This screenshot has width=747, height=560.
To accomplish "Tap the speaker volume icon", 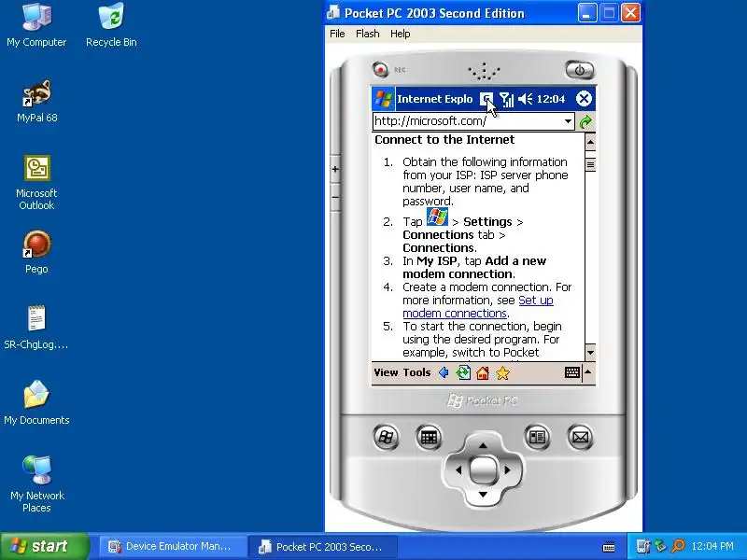I will (x=525, y=99).
